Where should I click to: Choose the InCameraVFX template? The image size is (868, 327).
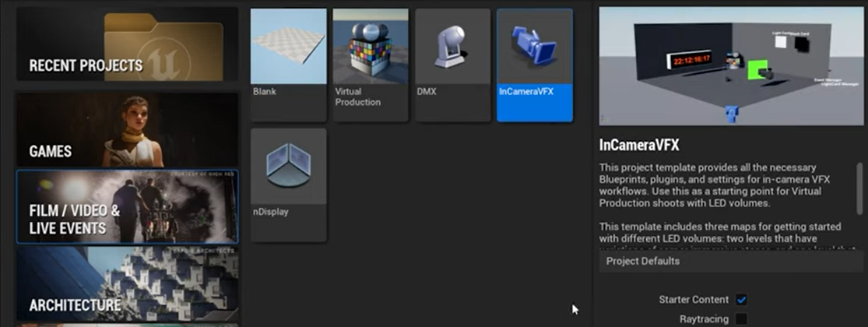tap(535, 65)
